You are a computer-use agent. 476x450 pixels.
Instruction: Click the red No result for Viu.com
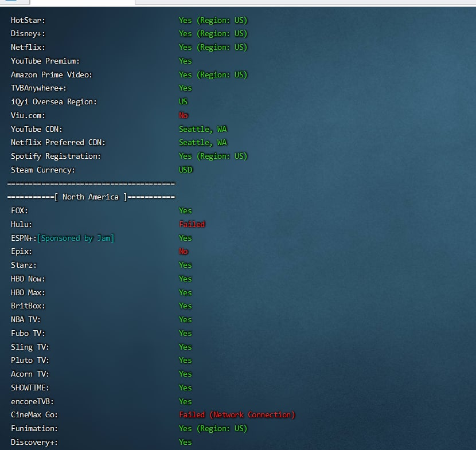184,115
